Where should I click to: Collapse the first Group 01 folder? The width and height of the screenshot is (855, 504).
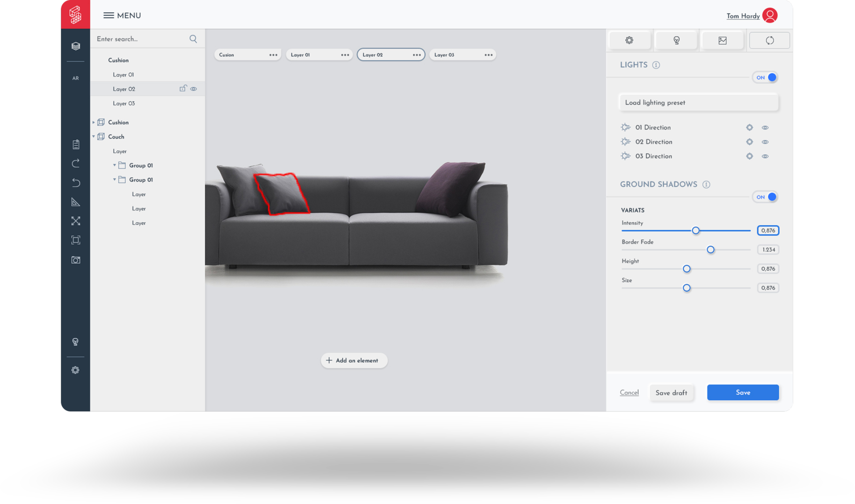115,165
